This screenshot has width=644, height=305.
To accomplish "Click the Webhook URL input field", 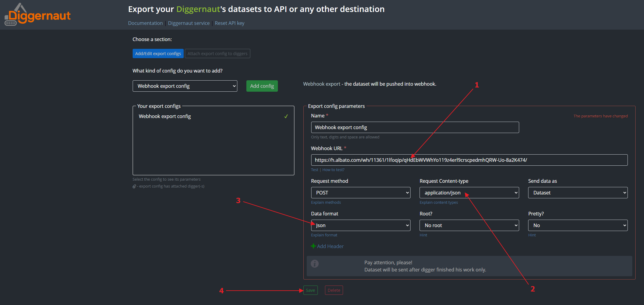I will 469,160.
